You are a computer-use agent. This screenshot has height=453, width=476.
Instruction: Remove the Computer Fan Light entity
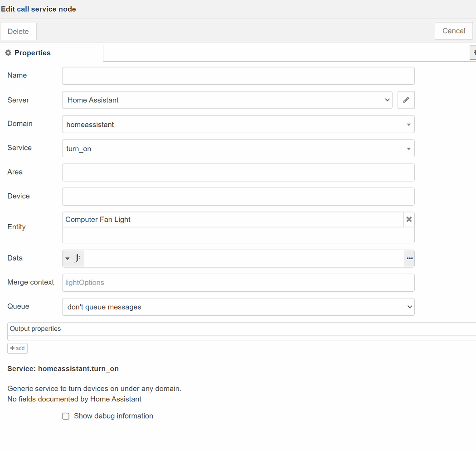[x=409, y=219]
